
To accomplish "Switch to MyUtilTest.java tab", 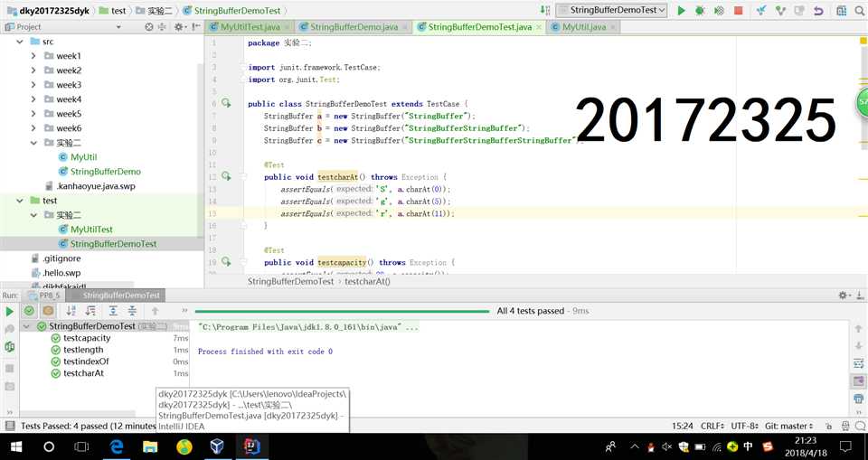I will pyautogui.click(x=250, y=26).
